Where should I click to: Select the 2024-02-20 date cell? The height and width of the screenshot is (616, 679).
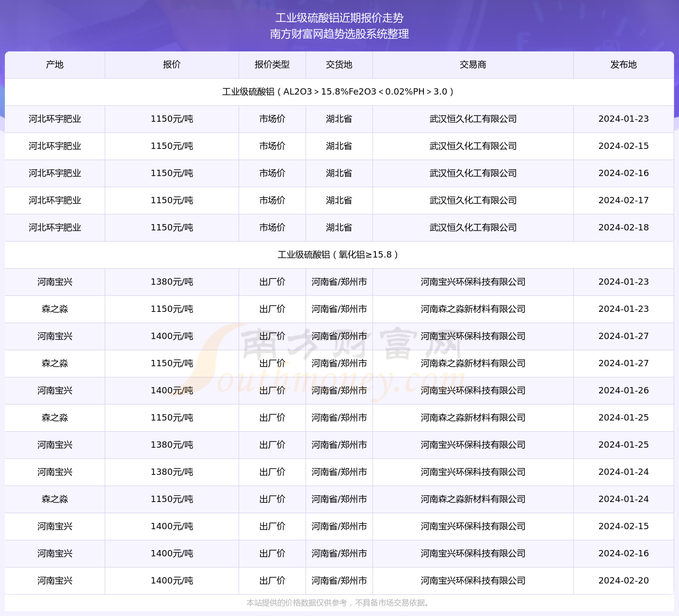(x=624, y=581)
